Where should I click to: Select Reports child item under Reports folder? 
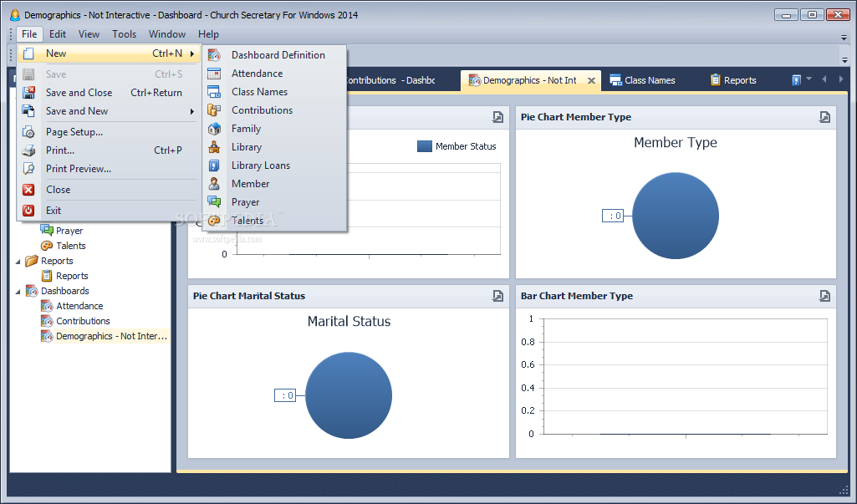tap(72, 276)
